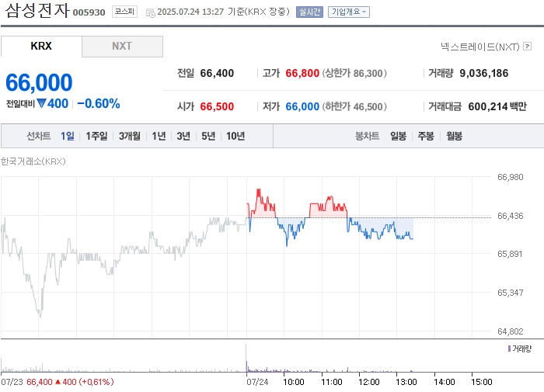Image resolution: width=544 pixels, height=392 pixels.
Task: Show the 주봉 weekly candle chart
Action: (x=426, y=136)
